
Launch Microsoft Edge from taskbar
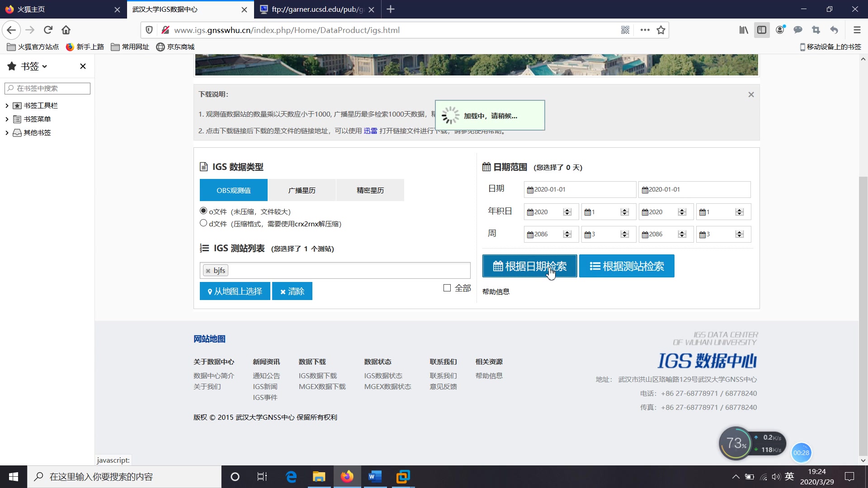(x=291, y=477)
